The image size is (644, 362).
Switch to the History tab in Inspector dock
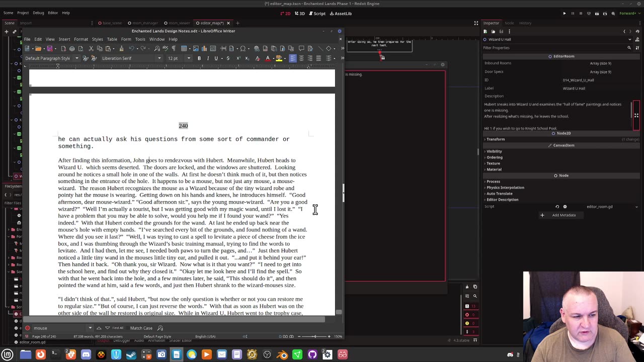point(525,23)
